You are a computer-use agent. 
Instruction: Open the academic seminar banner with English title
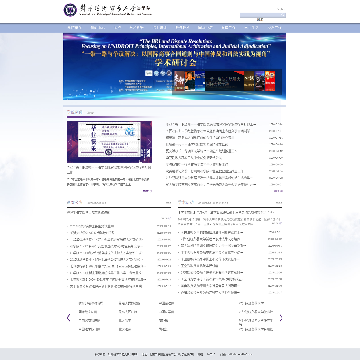click(174, 66)
